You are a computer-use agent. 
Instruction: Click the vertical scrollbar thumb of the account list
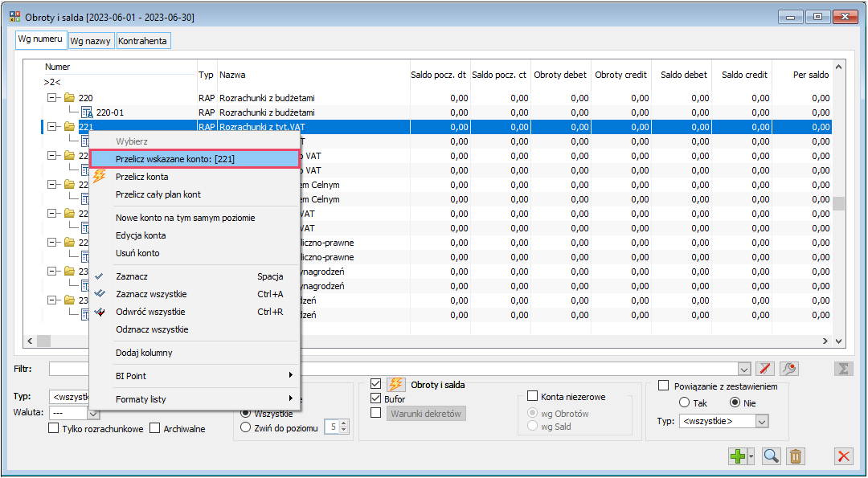click(838, 203)
